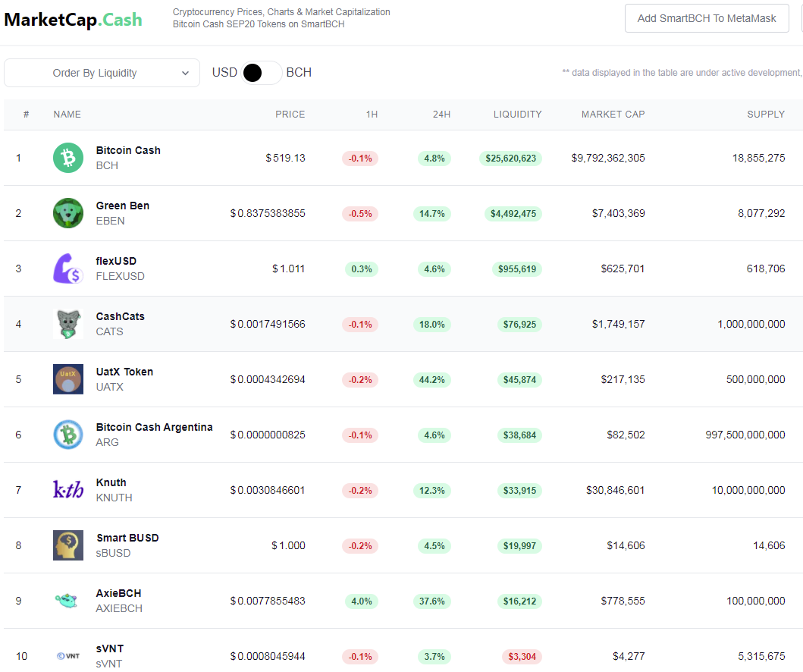803x672 pixels.
Task: Click flexUSD 0.3% 1H change badge
Action: (x=362, y=269)
